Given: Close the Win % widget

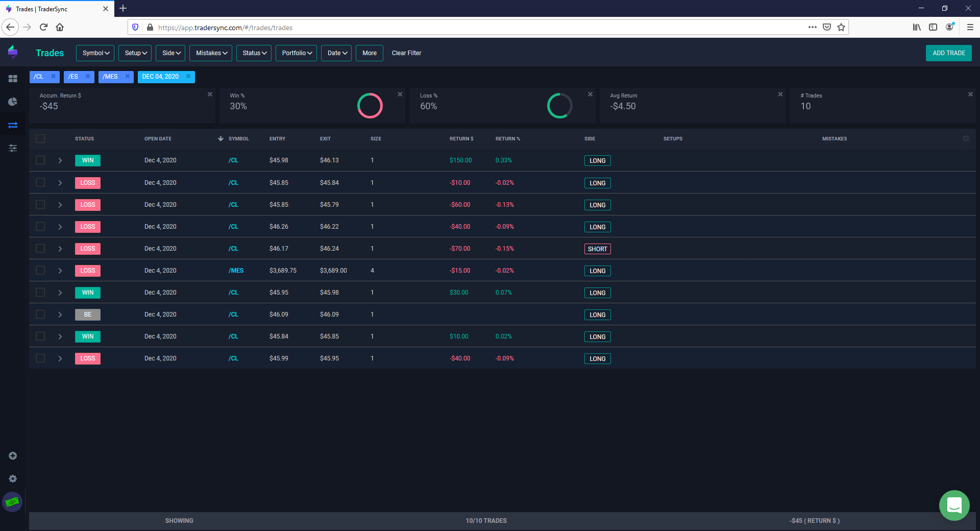Looking at the screenshot, I should click(400, 94).
